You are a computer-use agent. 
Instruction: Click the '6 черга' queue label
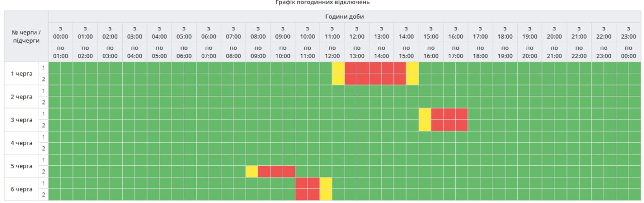click(x=22, y=189)
